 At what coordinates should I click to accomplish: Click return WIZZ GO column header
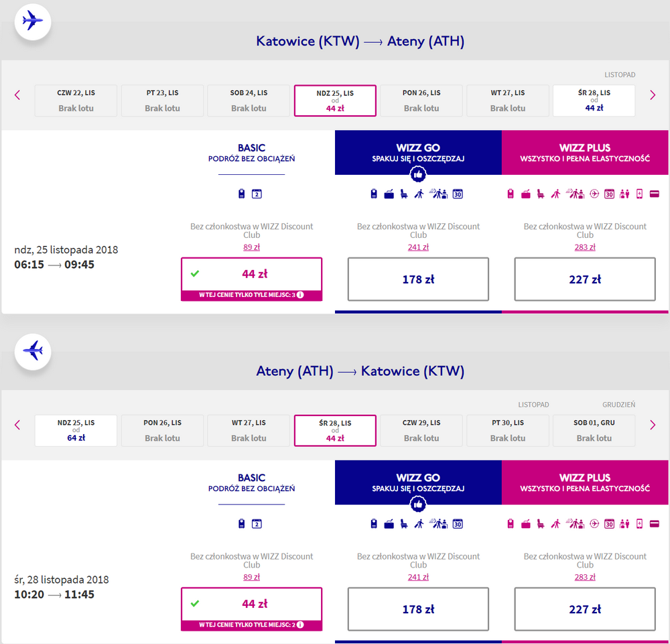[x=418, y=482]
